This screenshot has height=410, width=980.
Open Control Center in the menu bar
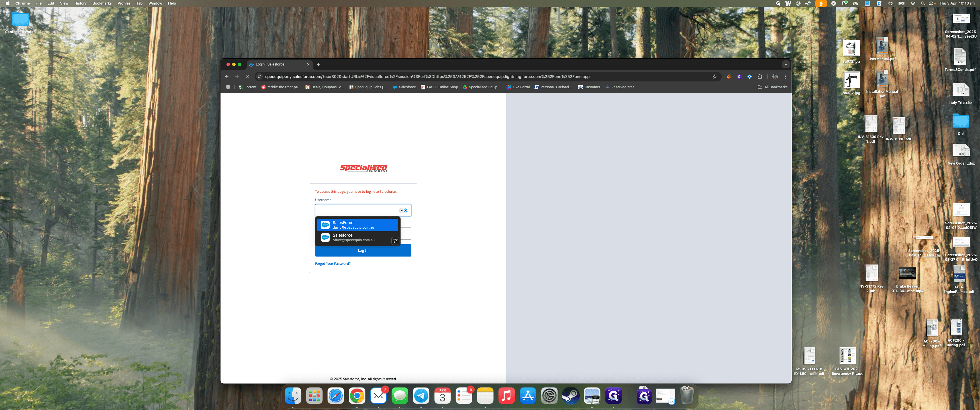931,3
